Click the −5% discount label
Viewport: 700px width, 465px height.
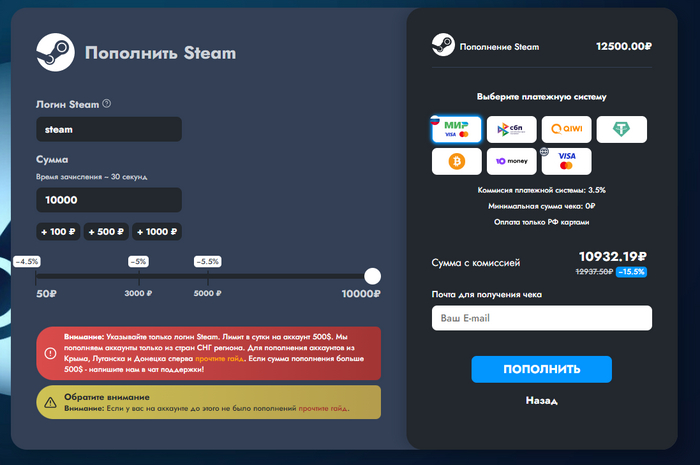point(138,262)
